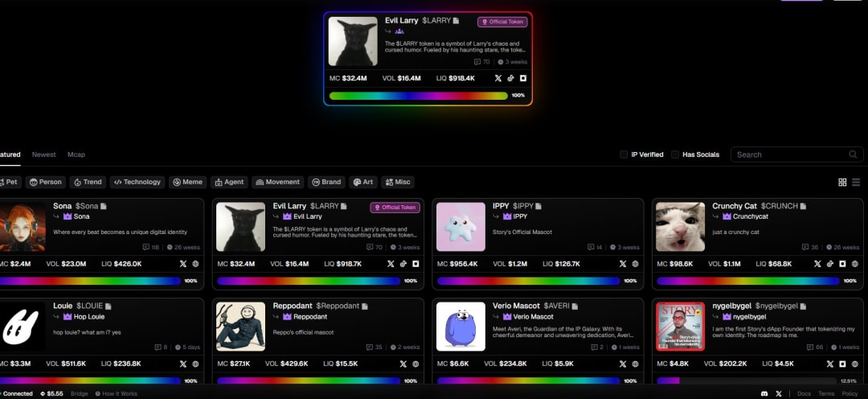Switch to list view layout
The image size is (868, 399).
[856, 183]
